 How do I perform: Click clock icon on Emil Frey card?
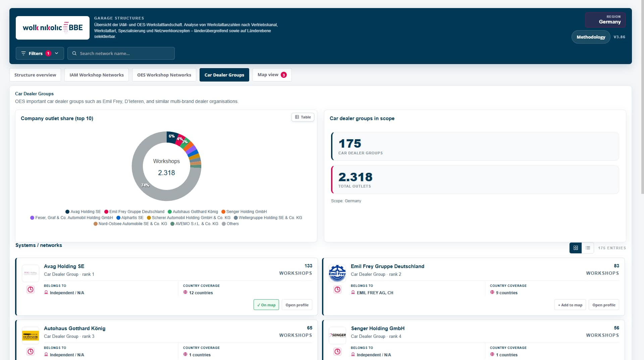coord(337,290)
